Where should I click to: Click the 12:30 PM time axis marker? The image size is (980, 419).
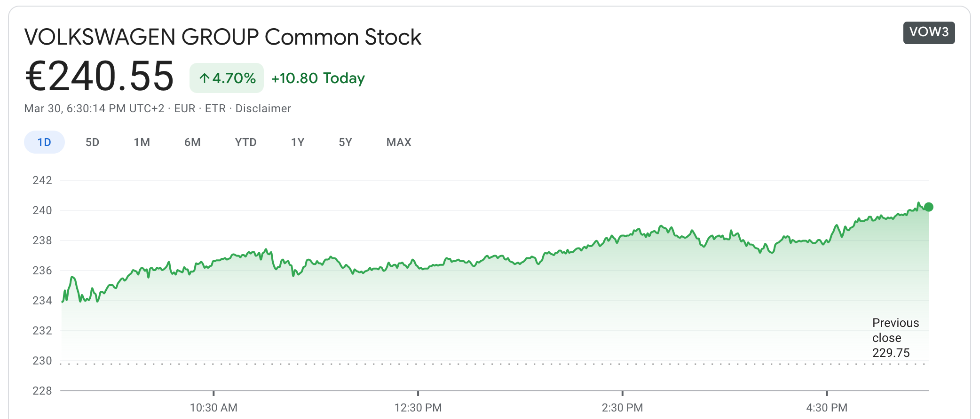pos(418,407)
